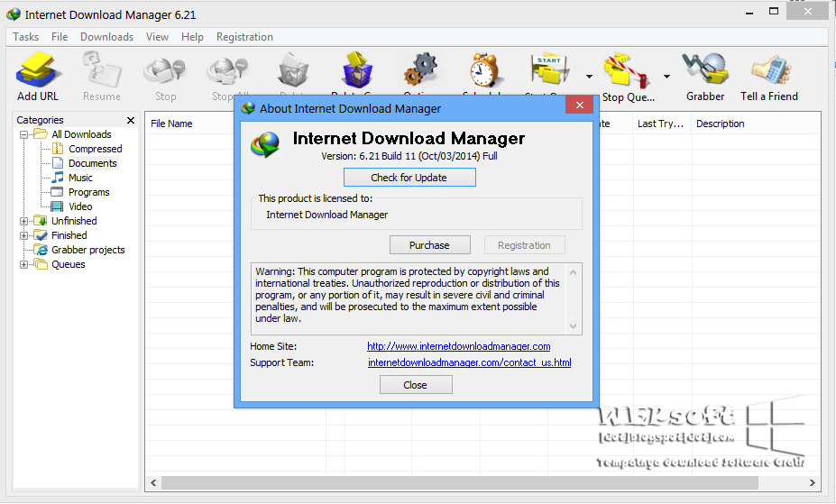Click the File Name column header

[171, 124]
